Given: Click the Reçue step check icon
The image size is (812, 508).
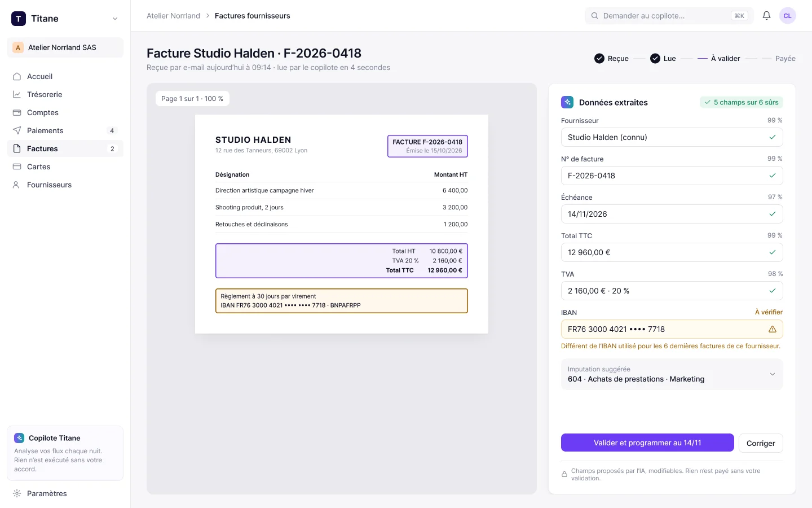Looking at the screenshot, I should [599, 58].
